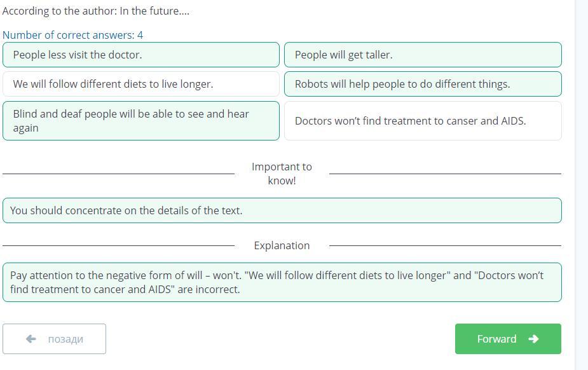Image resolution: width=588 pixels, height=370 pixels.
Task: Click the "Important to know!" heading
Action: (282, 174)
